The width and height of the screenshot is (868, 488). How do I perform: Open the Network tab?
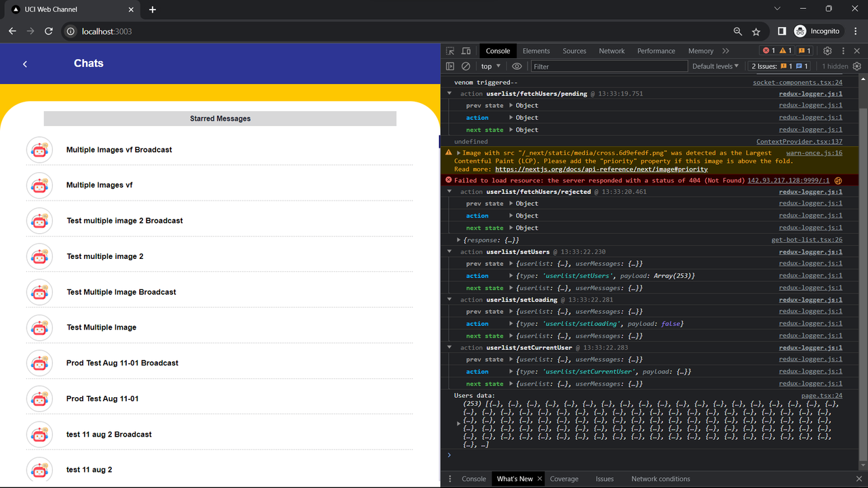[x=612, y=51]
